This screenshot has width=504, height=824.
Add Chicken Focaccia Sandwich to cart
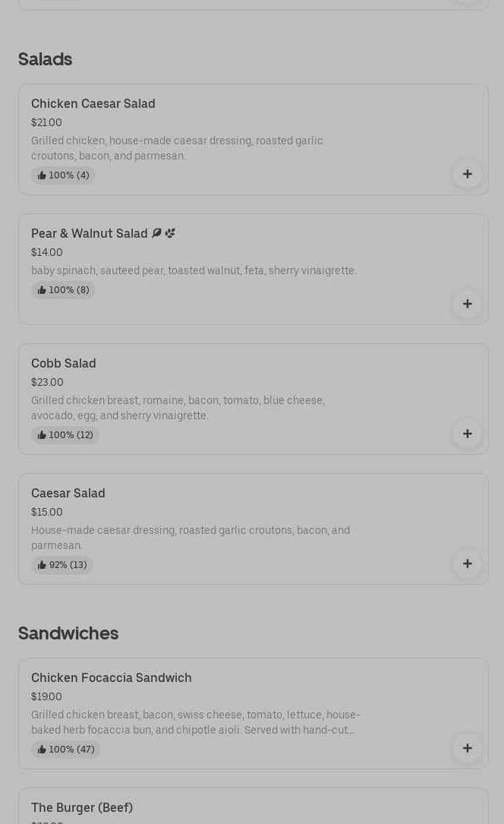(x=467, y=748)
